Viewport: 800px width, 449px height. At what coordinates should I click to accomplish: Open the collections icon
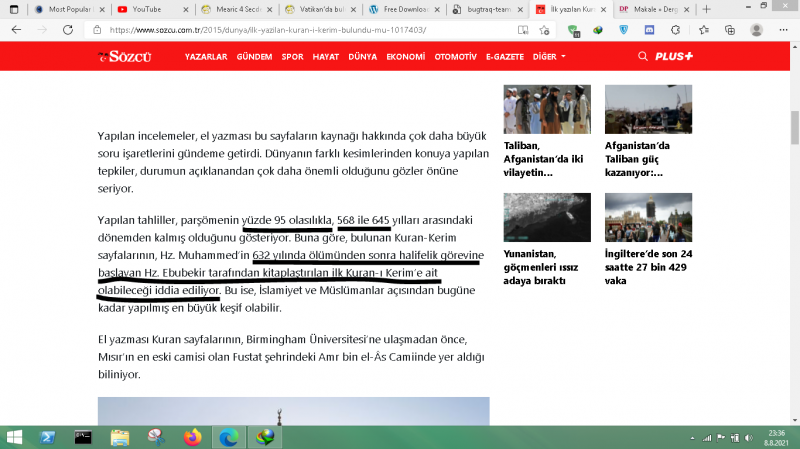pyautogui.click(x=730, y=30)
